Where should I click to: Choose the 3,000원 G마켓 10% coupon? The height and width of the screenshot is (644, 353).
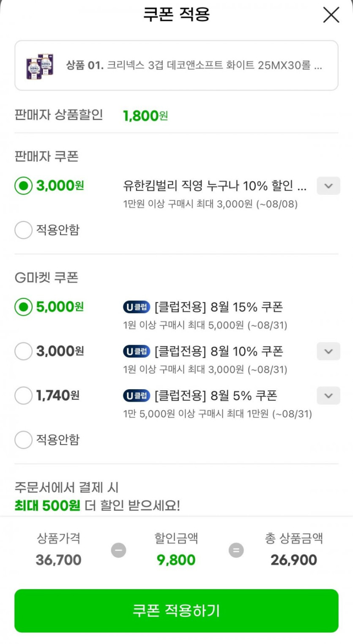pyautogui.click(x=23, y=351)
